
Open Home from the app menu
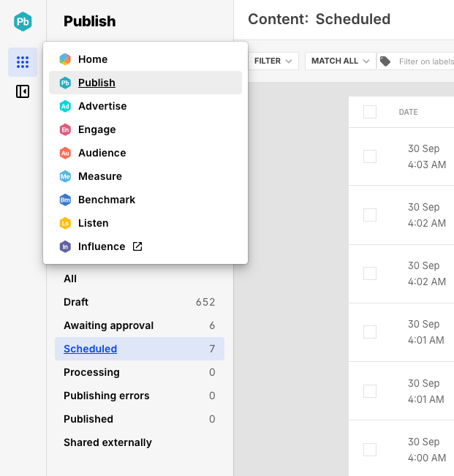click(x=145, y=59)
